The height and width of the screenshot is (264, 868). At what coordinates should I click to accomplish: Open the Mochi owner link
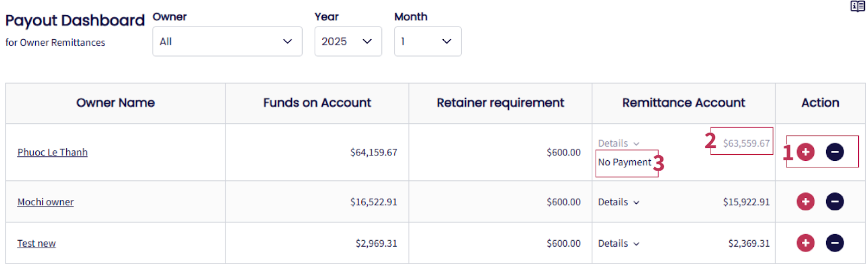(46, 202)
